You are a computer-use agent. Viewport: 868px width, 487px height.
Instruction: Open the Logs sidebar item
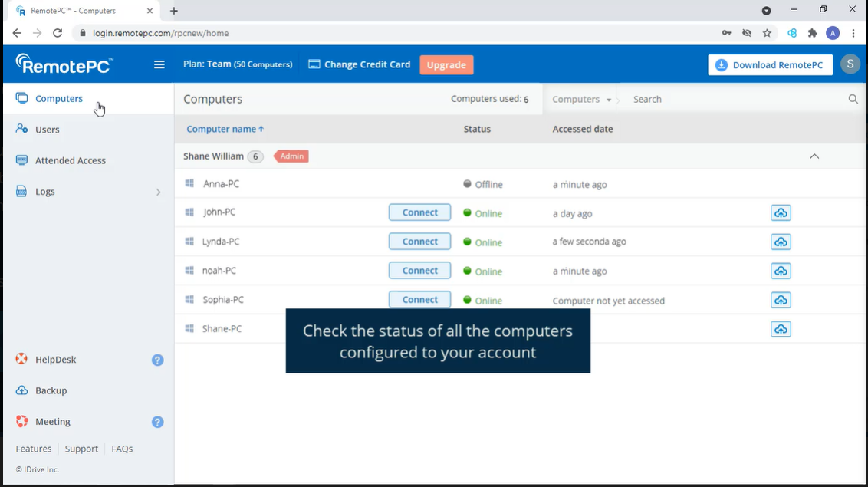coord(44,192)
